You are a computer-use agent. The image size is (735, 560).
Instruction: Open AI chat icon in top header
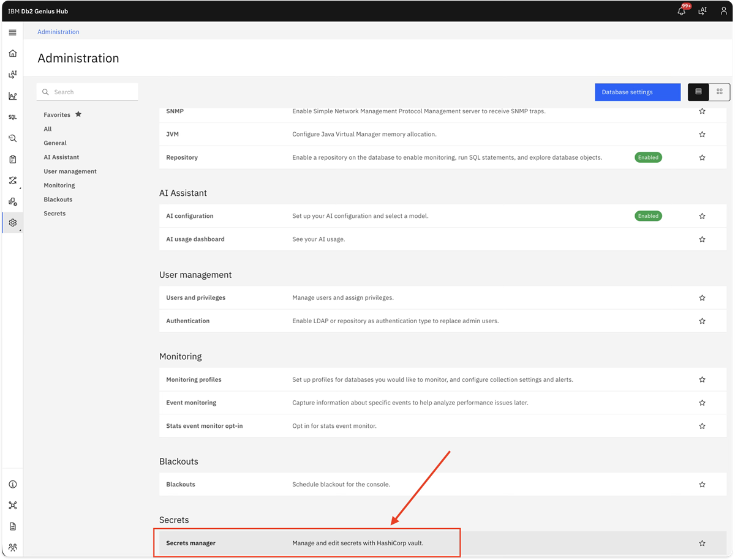point(703,11)
